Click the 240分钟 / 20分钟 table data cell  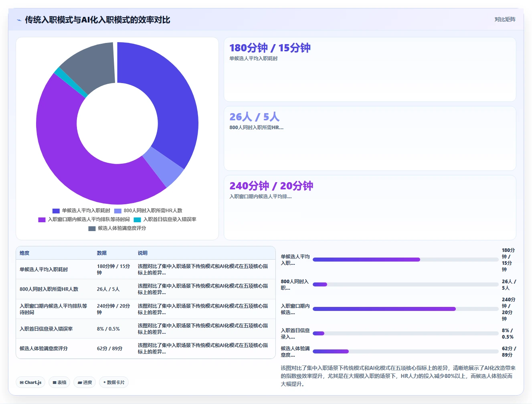point(113,309)
